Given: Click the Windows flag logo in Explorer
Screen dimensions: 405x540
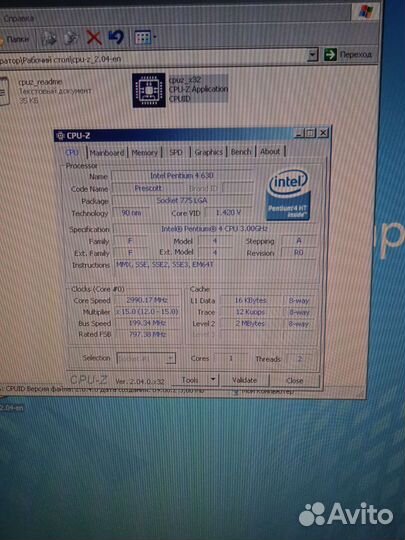Looking at the screenshot, I should click(366, 12).
